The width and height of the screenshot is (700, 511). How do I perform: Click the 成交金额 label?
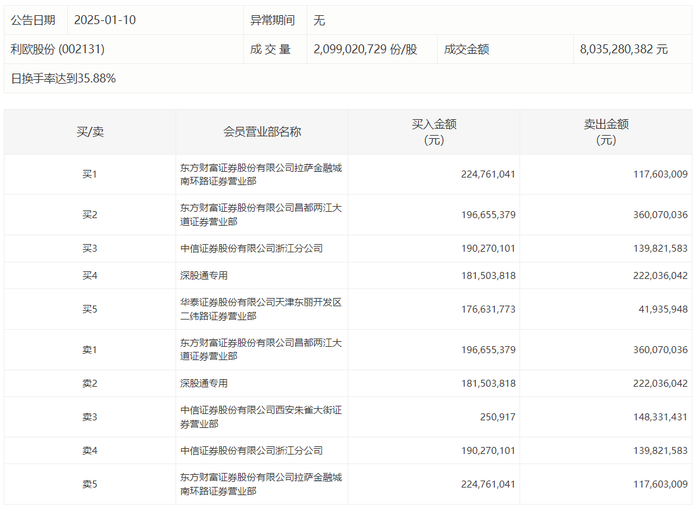467,49
